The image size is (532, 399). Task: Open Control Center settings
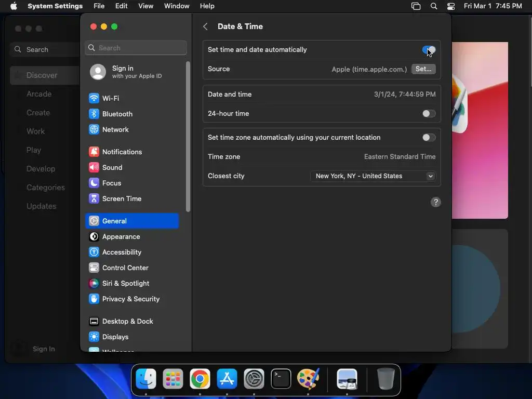(131, 268)
